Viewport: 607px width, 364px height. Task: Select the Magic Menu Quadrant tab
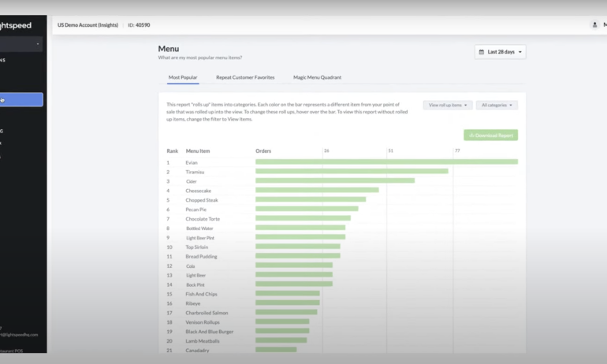(317, 77)
